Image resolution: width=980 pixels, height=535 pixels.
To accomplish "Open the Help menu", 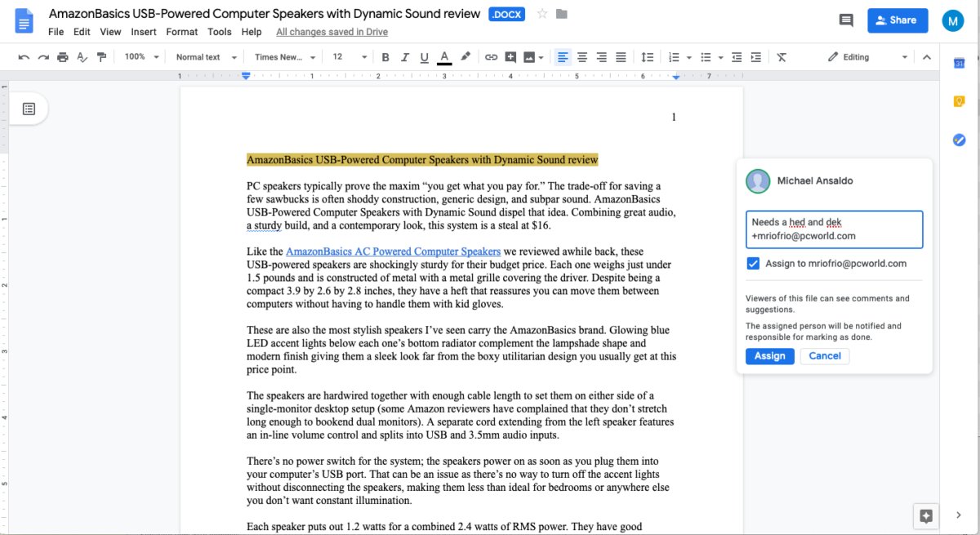I will (x=252, y=32).
